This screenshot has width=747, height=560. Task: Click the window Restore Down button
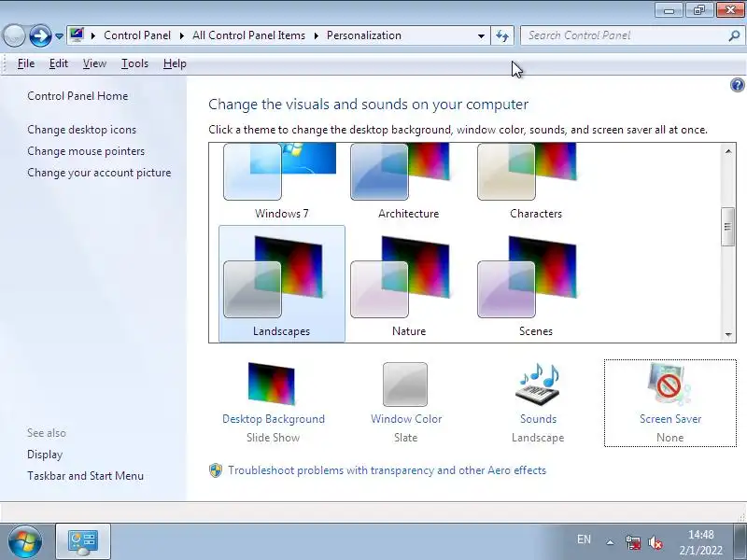[699, 10]
